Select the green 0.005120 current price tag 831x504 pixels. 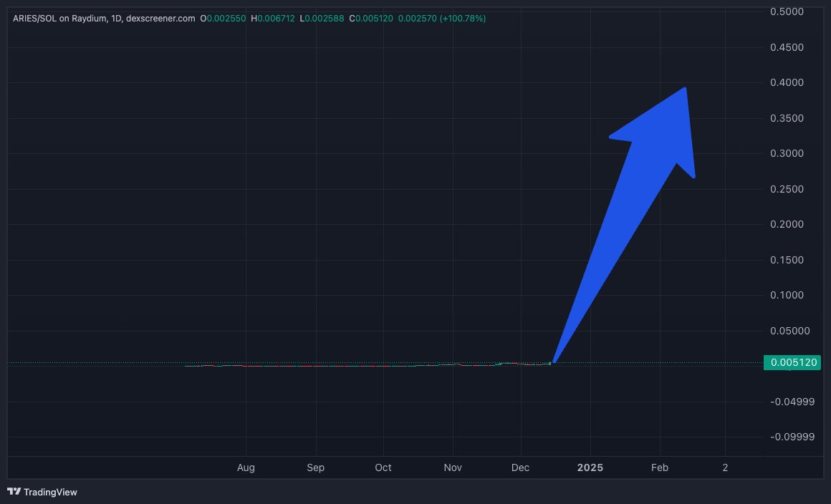coord(792,363)
